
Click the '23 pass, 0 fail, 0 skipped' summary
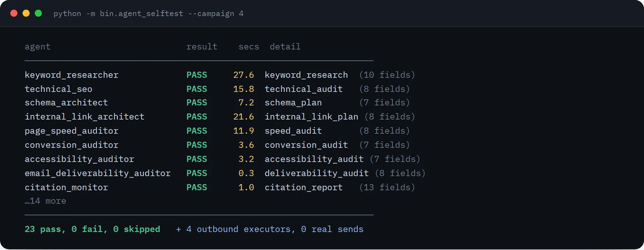tap(92, 229)
